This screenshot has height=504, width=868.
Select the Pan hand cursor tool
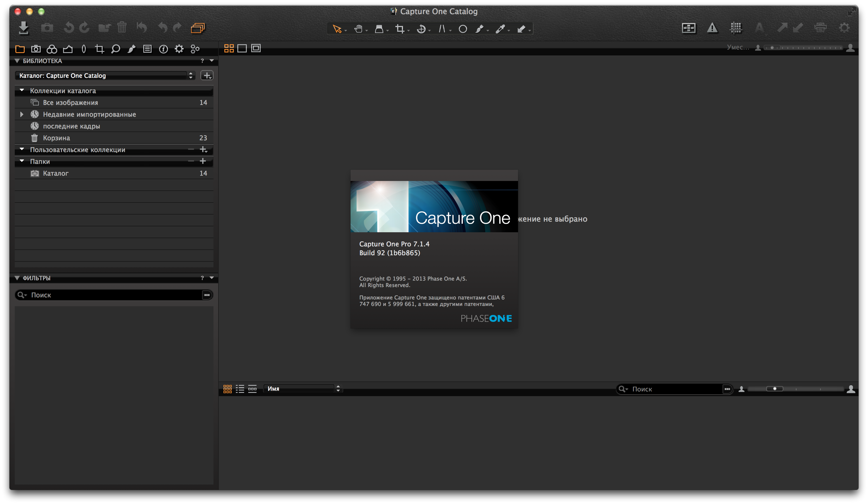pyautogui.click(x=358, y=29)
